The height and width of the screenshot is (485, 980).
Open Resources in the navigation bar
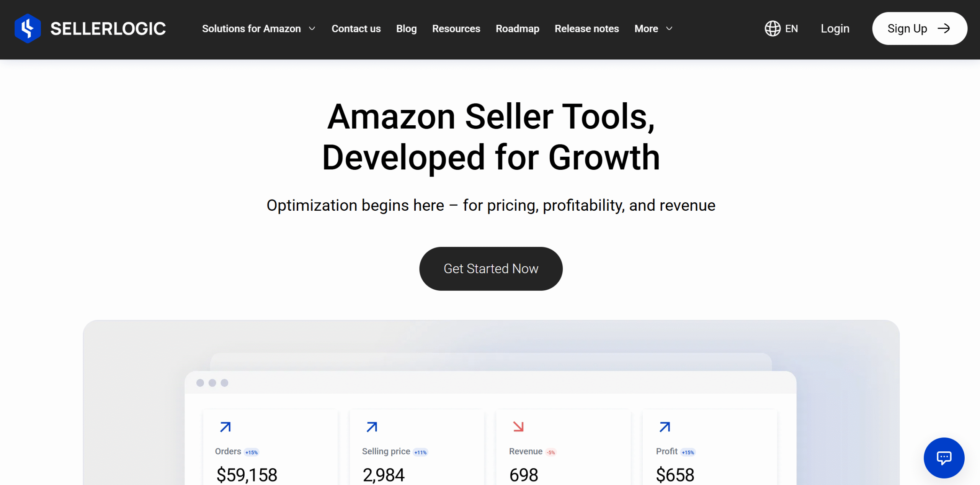coord(456,29)
